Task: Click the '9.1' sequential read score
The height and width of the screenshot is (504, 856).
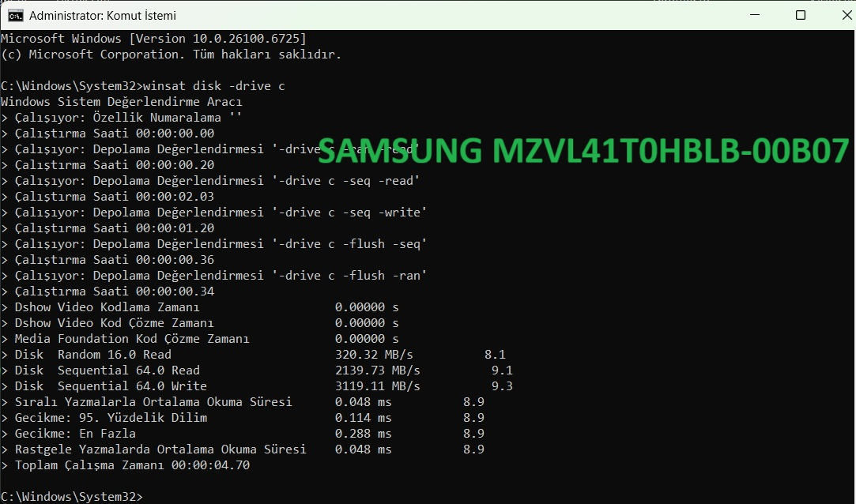Action: (502, 370)
